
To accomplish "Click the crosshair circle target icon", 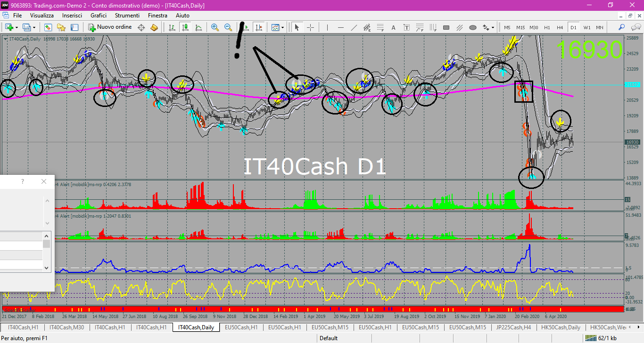I will 141,27.
